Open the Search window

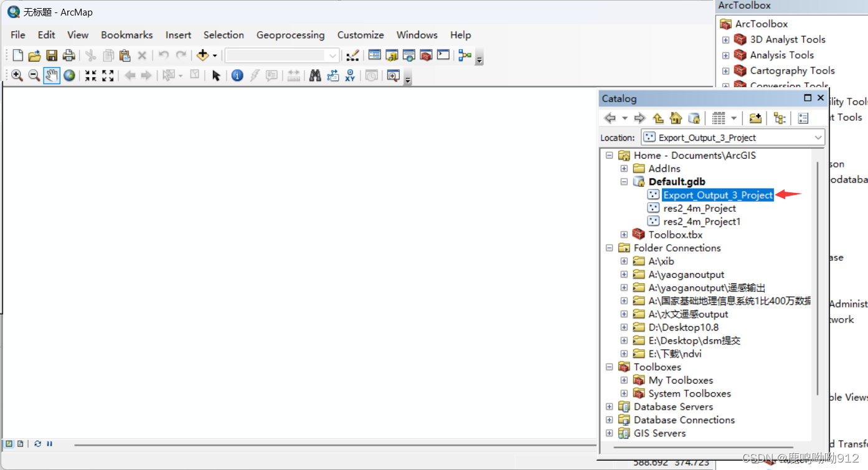pyautogui.click(x=409, y=55)
